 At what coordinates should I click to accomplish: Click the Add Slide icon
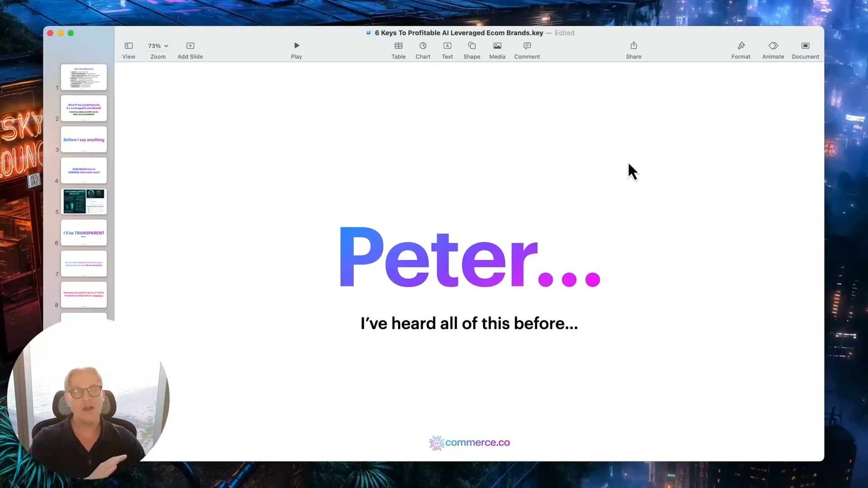point(190,46)
